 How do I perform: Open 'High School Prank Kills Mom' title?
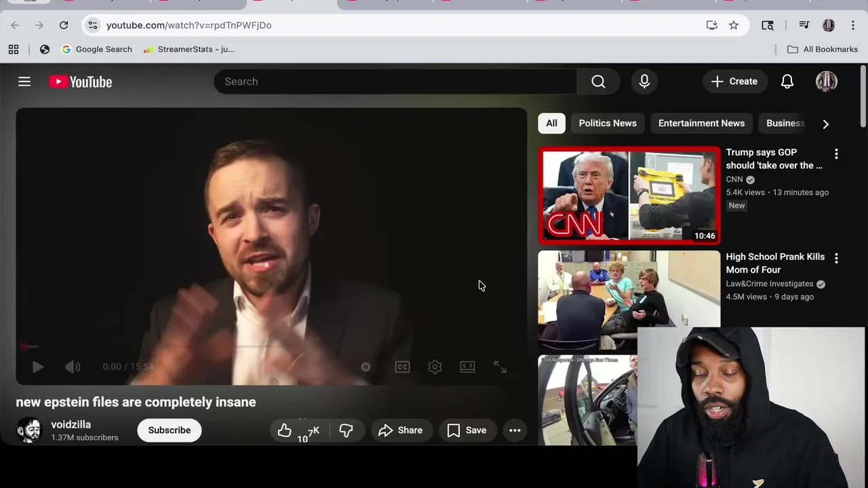click(775, 263)
